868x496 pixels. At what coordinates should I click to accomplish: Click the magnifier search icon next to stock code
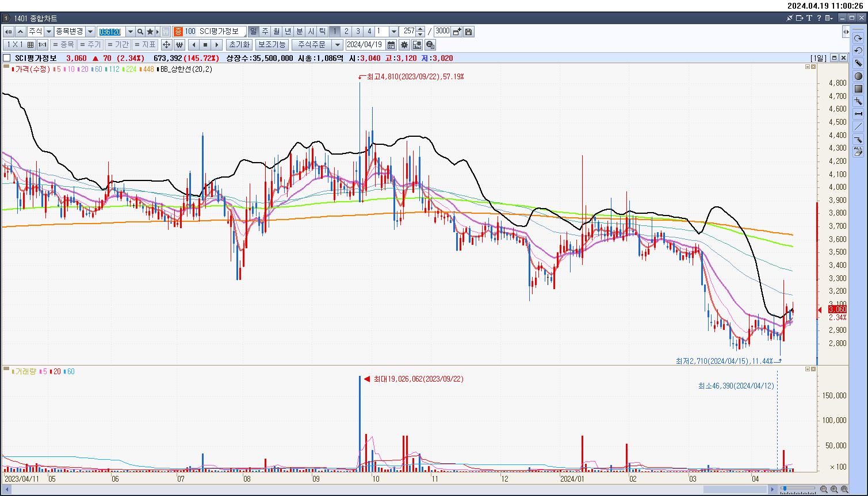(140, 32)
